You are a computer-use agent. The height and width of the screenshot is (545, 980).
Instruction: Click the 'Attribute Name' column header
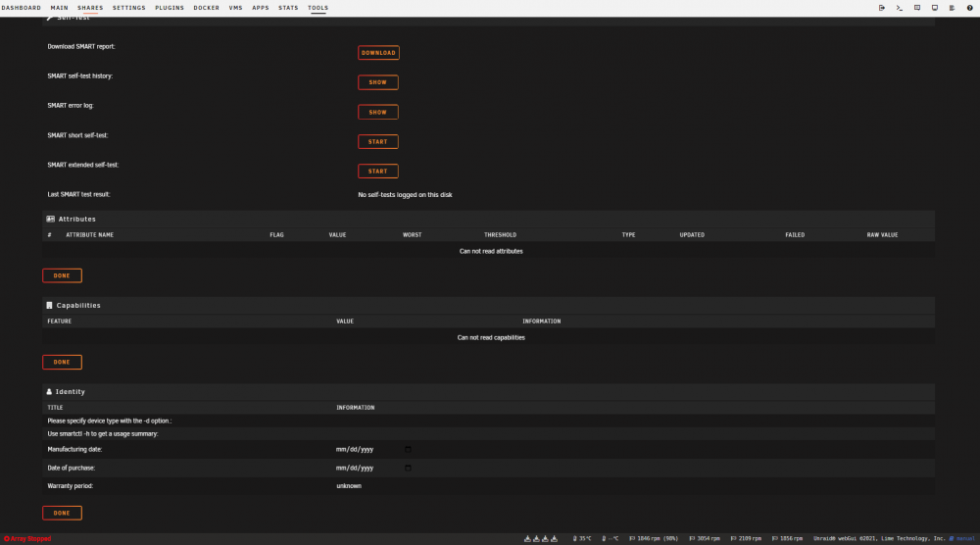pyautogui.click(x=90, y=235)
